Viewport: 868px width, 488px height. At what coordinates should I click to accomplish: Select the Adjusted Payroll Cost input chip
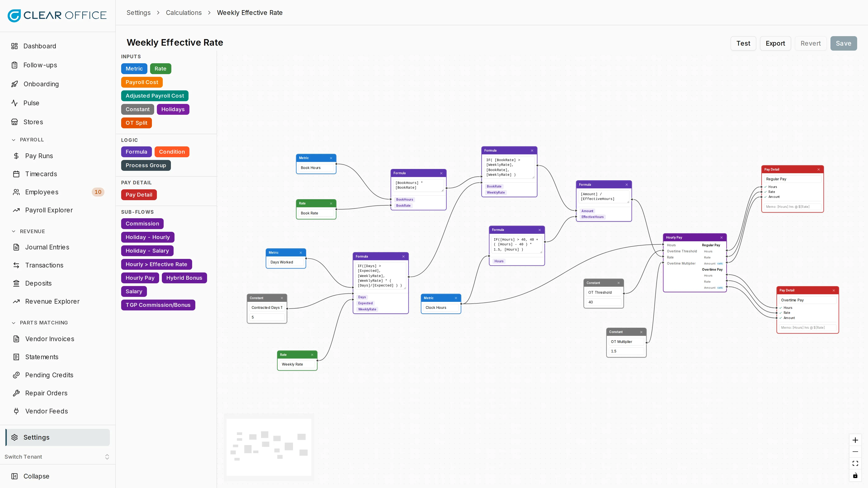(155, 96)
